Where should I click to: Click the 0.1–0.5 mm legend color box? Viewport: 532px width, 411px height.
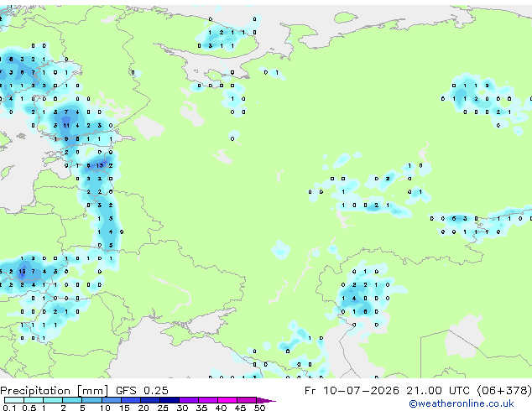coord(14,400)
